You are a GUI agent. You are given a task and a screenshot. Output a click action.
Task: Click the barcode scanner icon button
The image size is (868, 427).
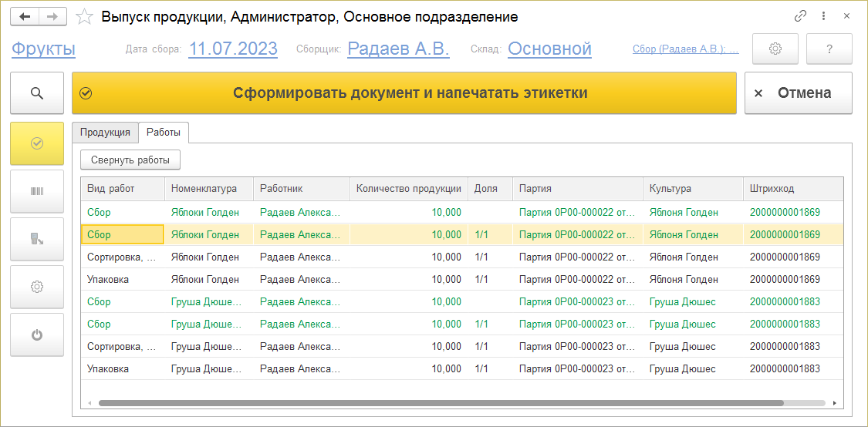(x=36, y=191)
